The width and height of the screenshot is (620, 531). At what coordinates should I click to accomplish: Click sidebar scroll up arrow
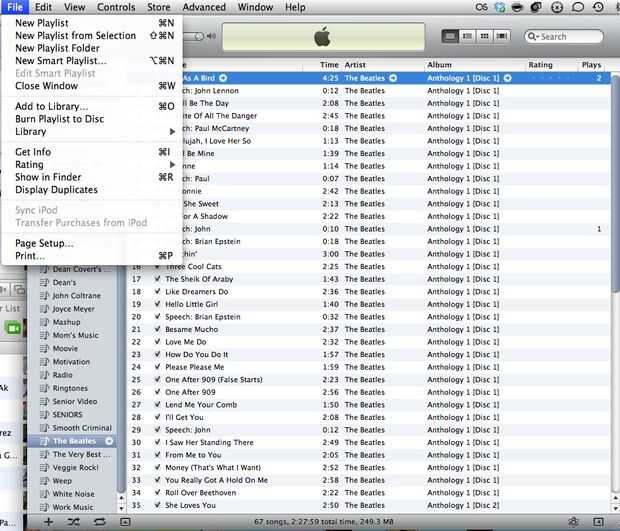pos(121,498)
